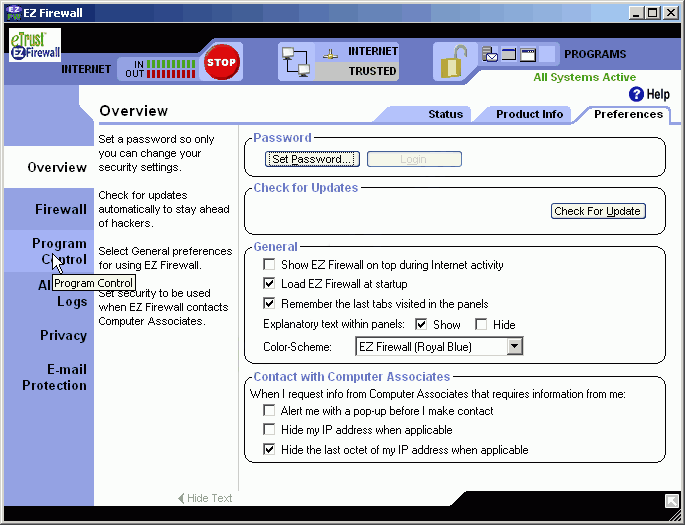Open the Color-Scheme dropdown

click(514, 347)
